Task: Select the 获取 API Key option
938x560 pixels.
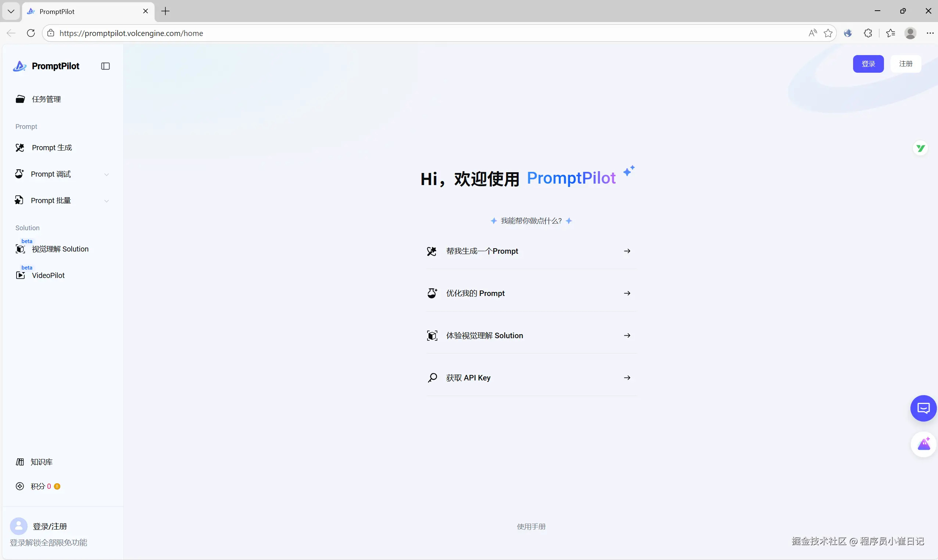Action: coord(468,378)
